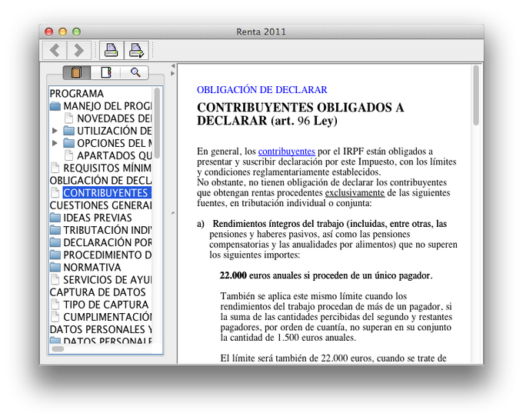Select CAPTURA DE DATOS tree entry
The width and height of the screenshot is (523, 420).
pyautogui.click(x=98, y=292)
